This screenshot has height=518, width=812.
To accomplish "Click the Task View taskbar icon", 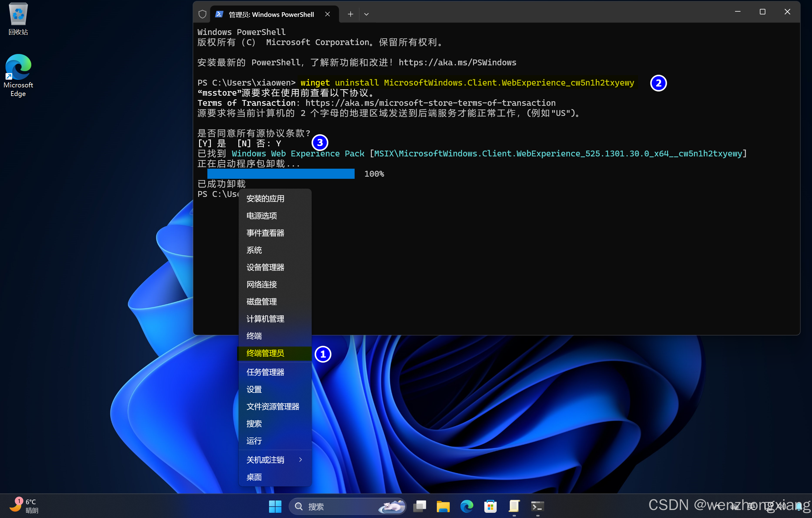I will (419, 506).
